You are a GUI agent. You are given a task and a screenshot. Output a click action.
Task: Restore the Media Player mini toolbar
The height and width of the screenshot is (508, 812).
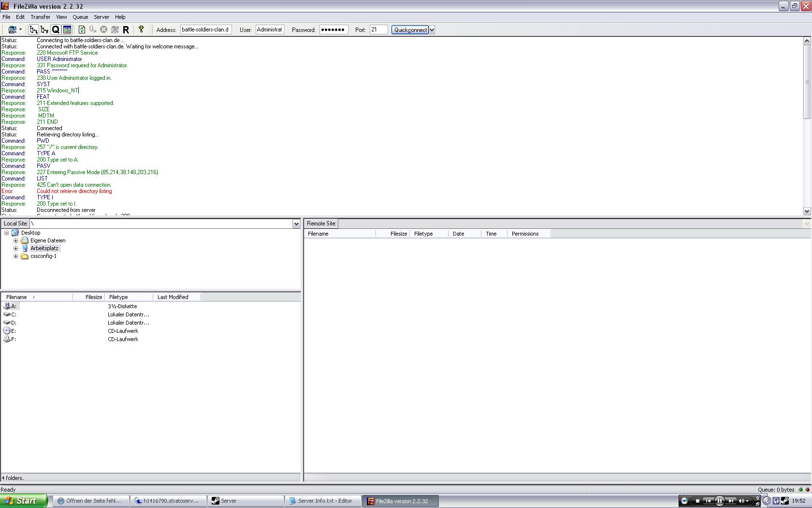tap(757, 504)
